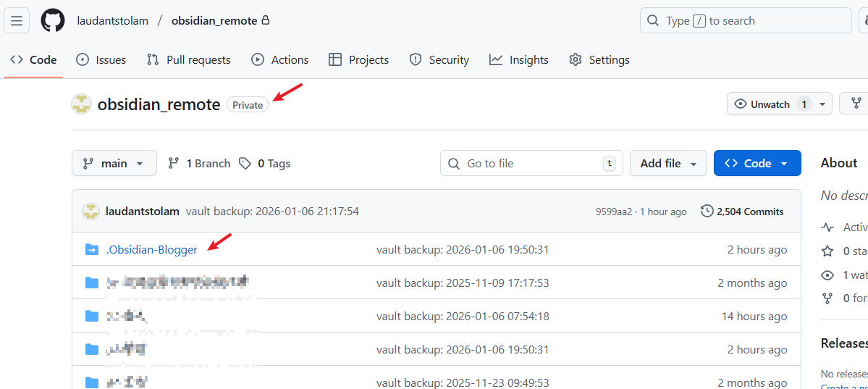
Task: Open laudantstolam user profile link
Action: [x=113, y=21]
